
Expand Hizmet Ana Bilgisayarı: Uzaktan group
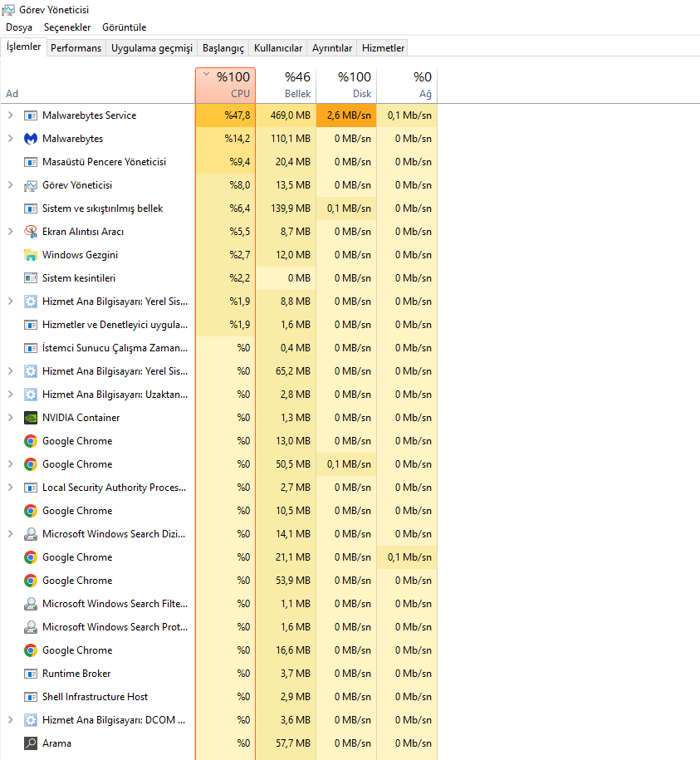pos(11,395)
